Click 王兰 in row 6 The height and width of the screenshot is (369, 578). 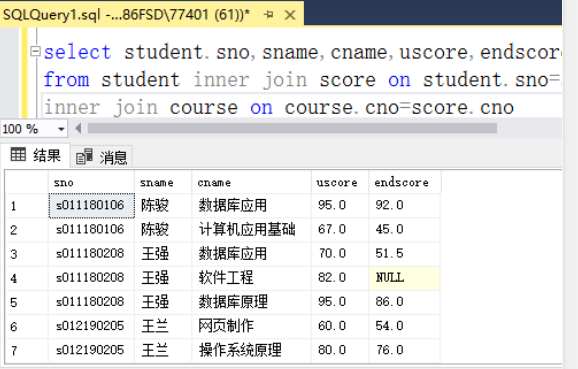[163, 327]
